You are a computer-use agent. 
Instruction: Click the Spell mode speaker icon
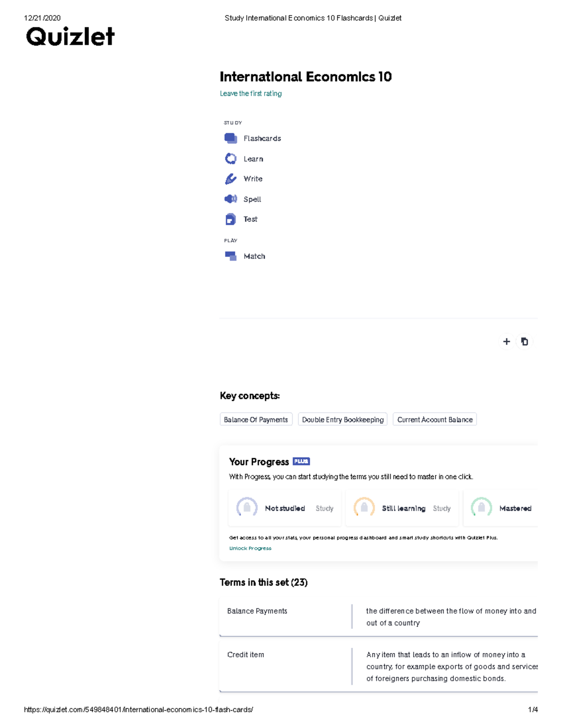click(230, 199)
